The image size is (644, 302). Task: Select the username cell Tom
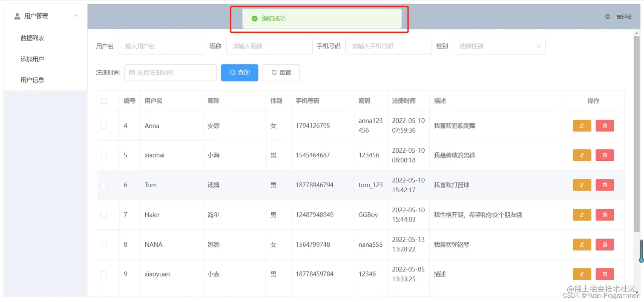pyautogui.click(x=151, y=185)
